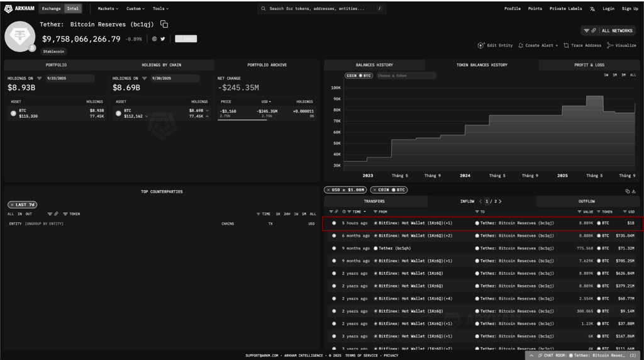Click the Arkham logo in the header
This screenshot has width=644, height=360.
point(19,8)
